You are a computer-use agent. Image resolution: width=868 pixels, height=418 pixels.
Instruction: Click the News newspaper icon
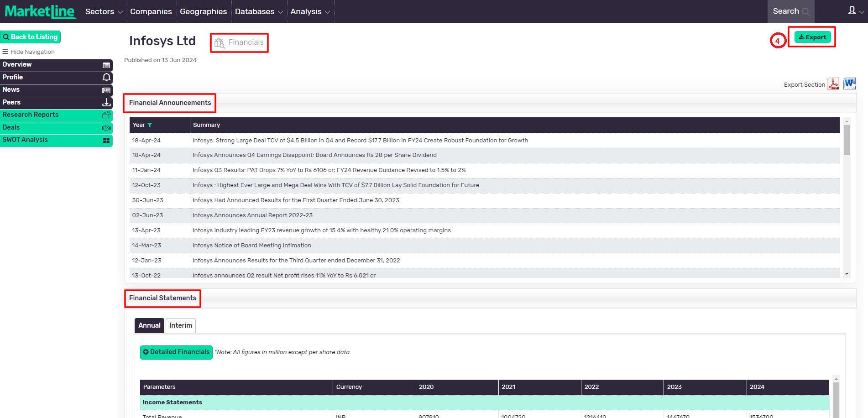pos(106,90)
